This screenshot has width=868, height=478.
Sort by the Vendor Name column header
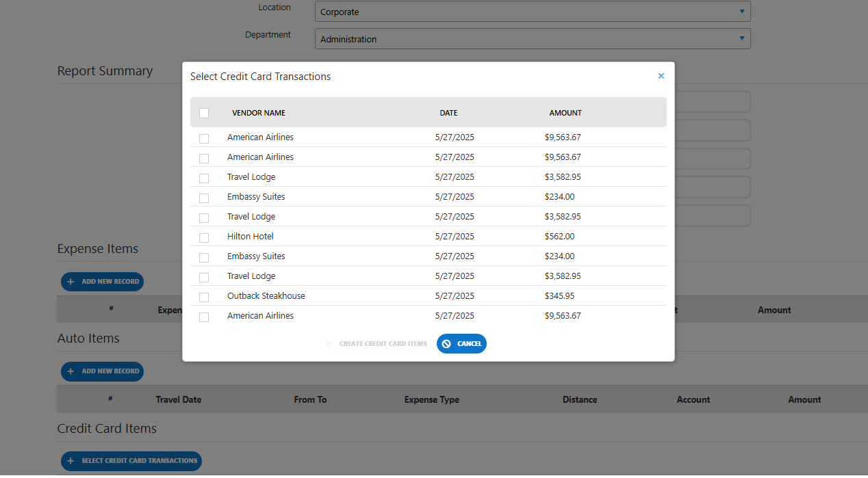pos(259,113)
